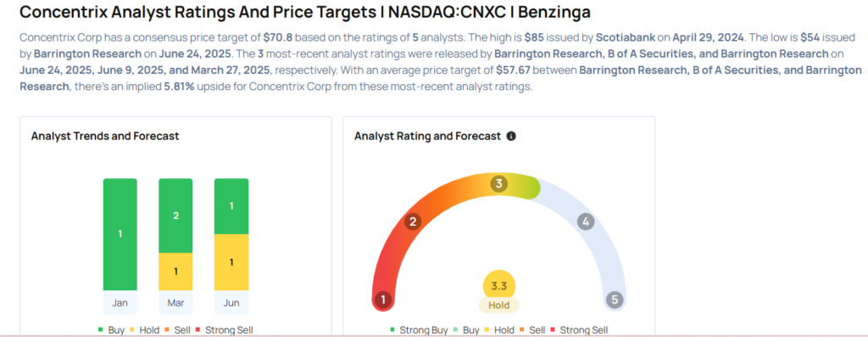Click the Hold badge under the gauge
This screenshot has height=337, width=868.
[x=498, y=305]
